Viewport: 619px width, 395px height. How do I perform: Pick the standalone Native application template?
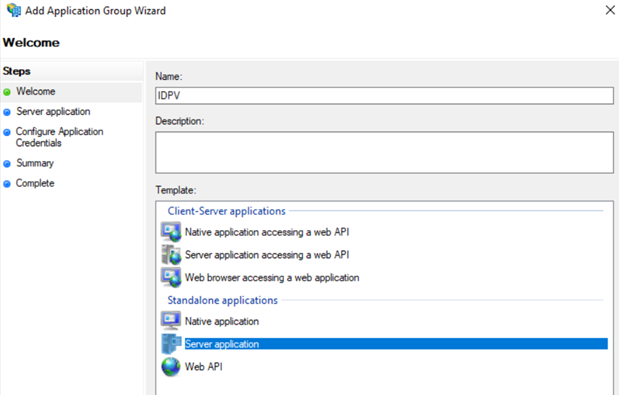click(222, 322)
